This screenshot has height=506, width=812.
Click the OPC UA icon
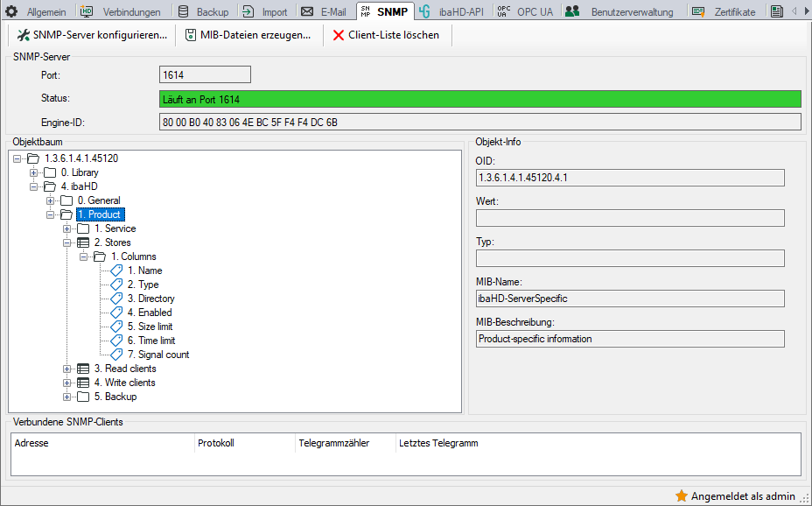[x=503, y=11]
